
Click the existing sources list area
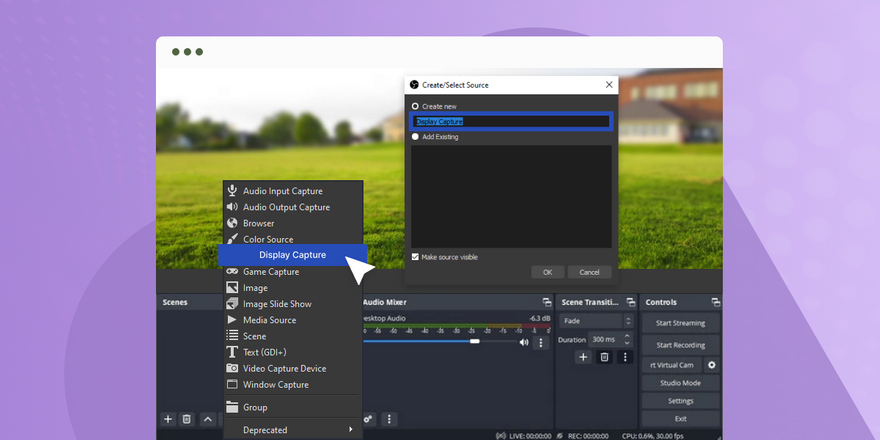(511, 196)
